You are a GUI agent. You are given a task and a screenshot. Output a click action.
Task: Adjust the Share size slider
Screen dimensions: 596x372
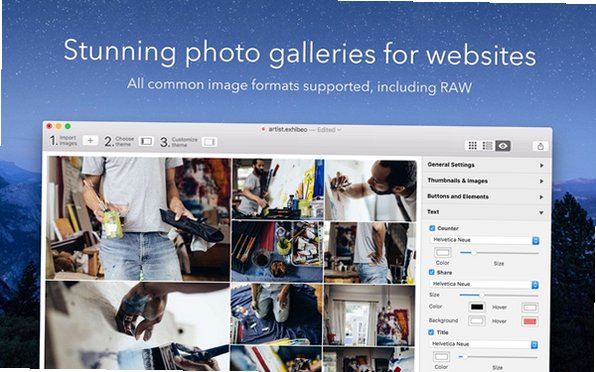coord(498,295)
